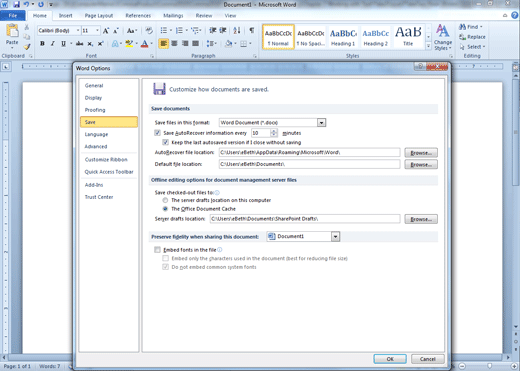Screen dimensions: 520x371
Task: Click the text highlight color button
Action: (129, 44)
